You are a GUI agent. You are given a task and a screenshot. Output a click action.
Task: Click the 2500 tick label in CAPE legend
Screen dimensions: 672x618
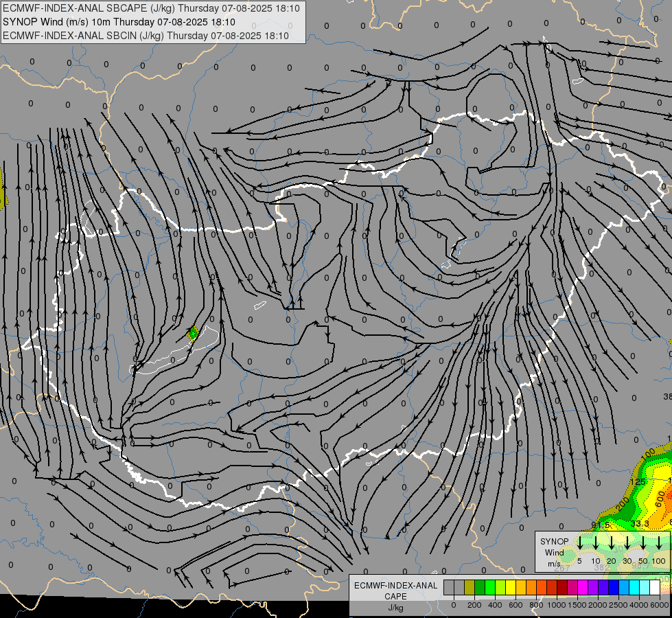(x=618, y=605)
